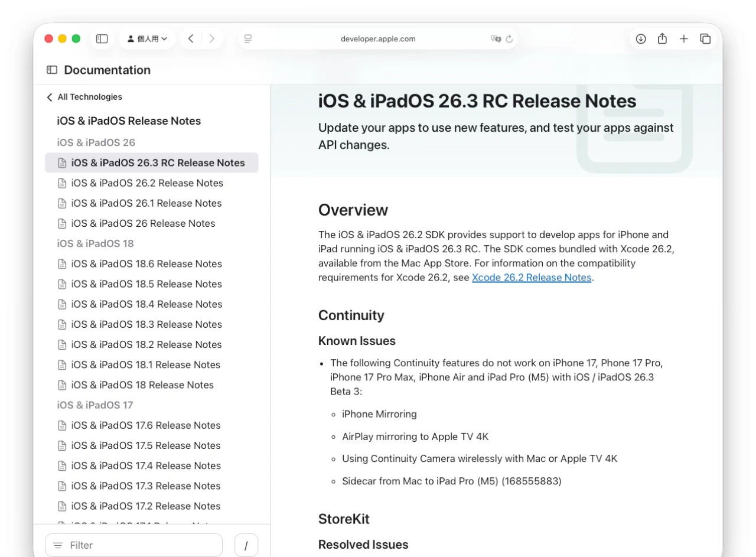Open page translation icon in the address bar
Viewport: 756px width, 557px height.
pyautogui.click(x=496, y=38)
